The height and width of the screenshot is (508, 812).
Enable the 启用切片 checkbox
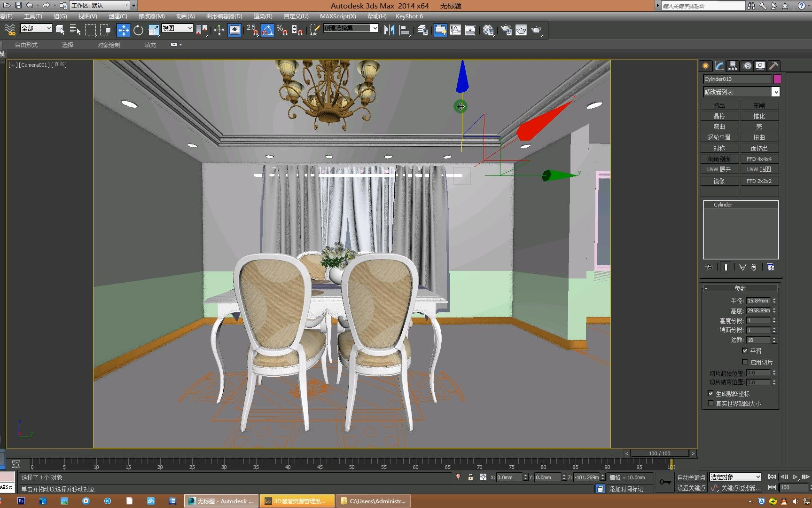pos(745,362)
